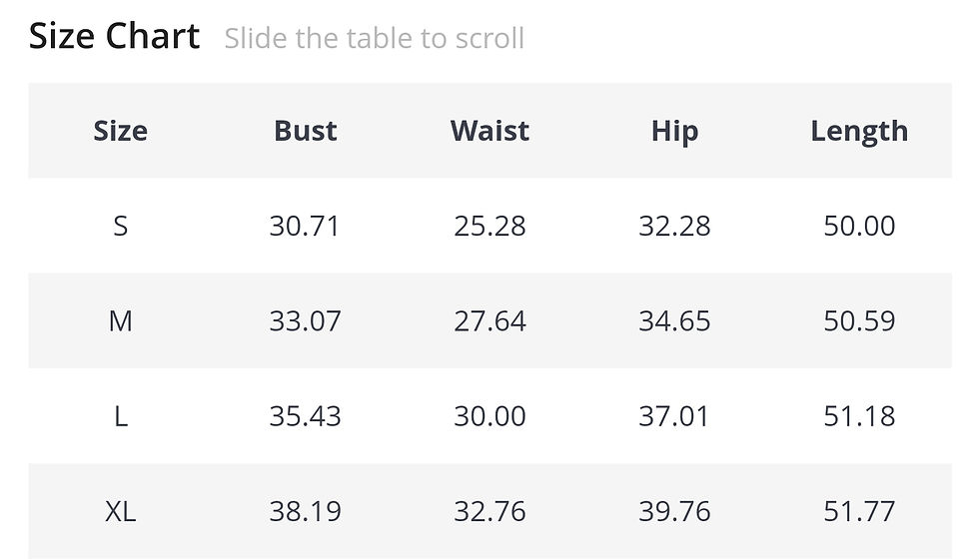
Task: Click bust value 38.19 in XL row
Action: point(306,511)
